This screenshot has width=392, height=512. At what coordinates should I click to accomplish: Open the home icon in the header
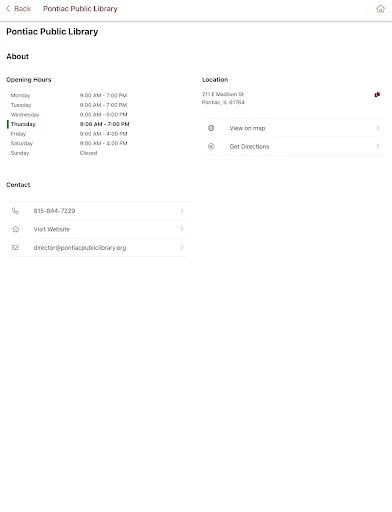(x=380, y=9)
